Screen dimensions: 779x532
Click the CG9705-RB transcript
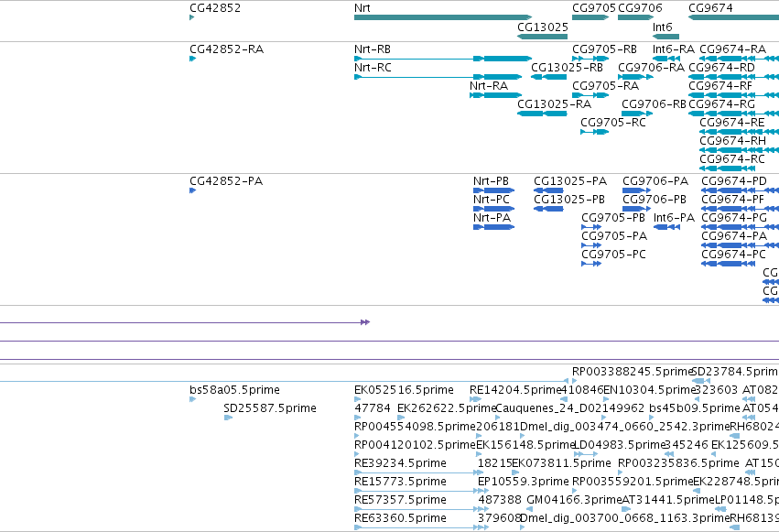(590, 59)
